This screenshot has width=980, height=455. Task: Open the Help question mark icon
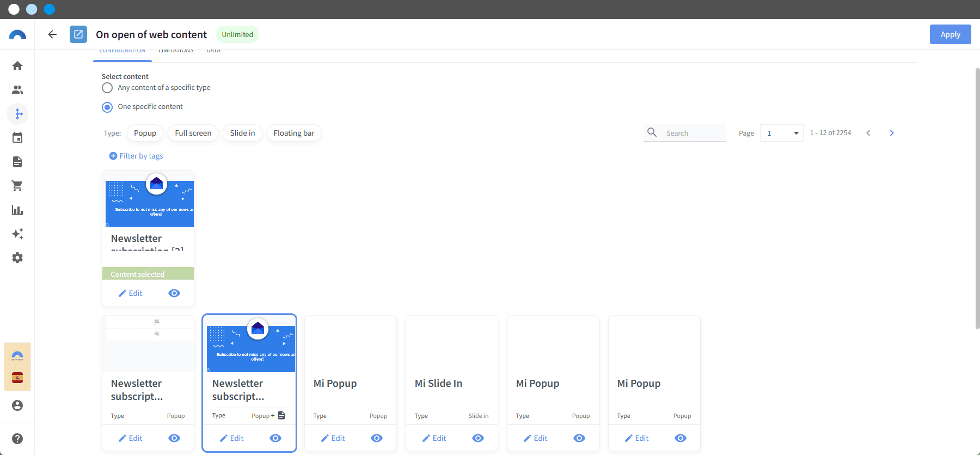click(x=17, y=439)
